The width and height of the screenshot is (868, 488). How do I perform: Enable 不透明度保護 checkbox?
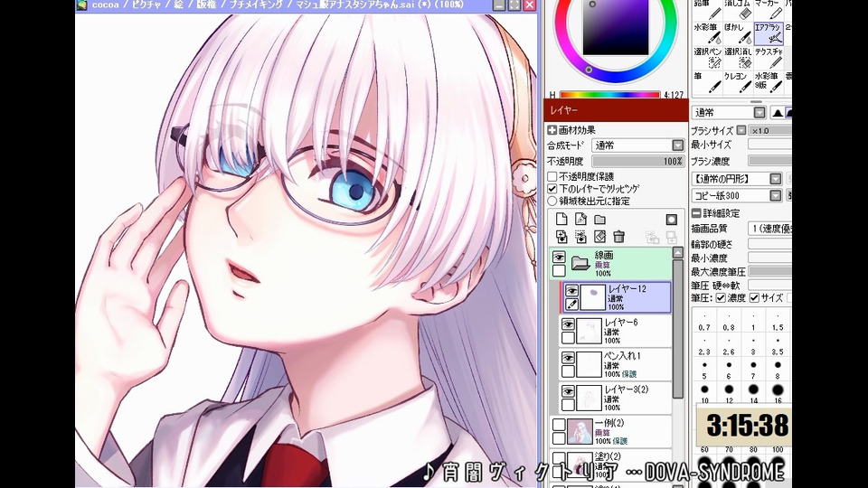tap(552, 176)
